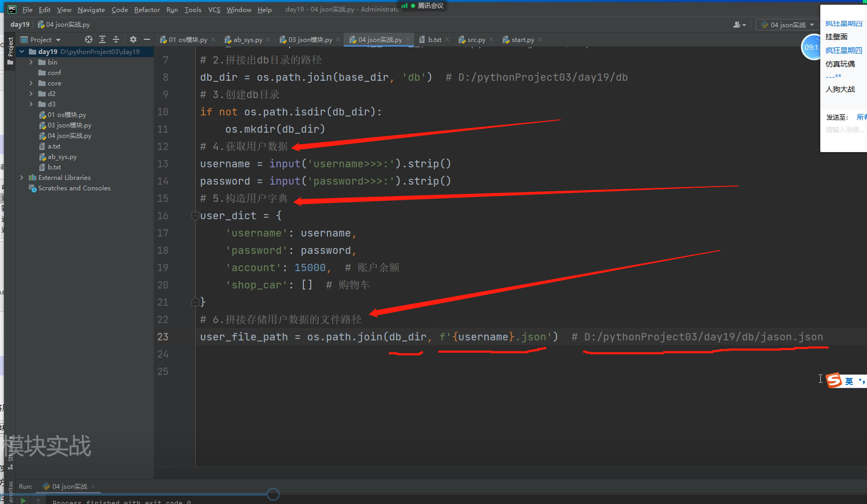
Task: Open the Refactor menu
Action: pyautogui.click(x=147, y=9)
